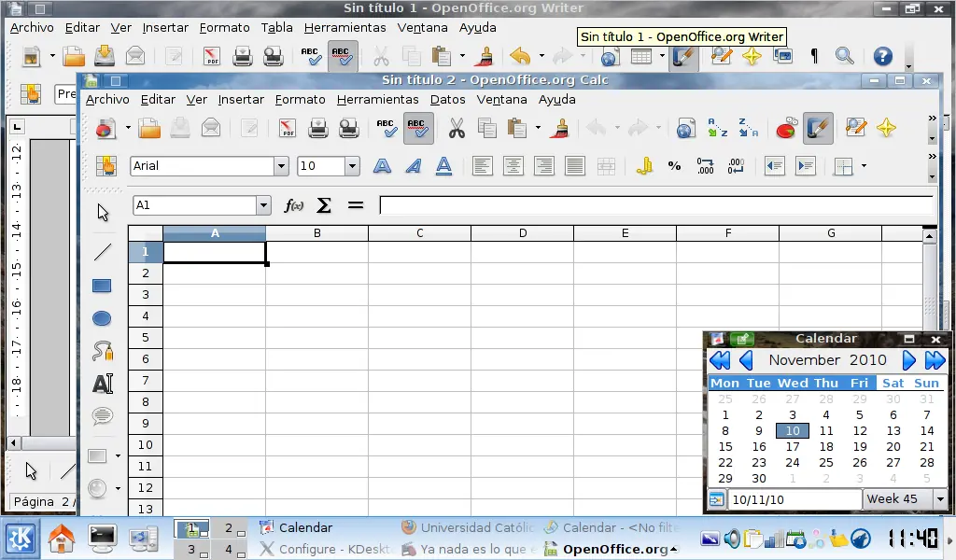Open K menu on taskbar

[x=21, y=539]
